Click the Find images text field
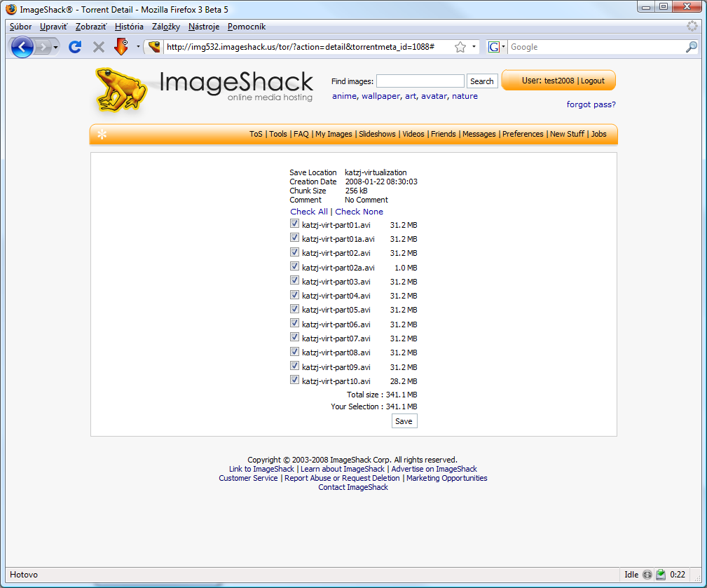 [x=420, y=81]
